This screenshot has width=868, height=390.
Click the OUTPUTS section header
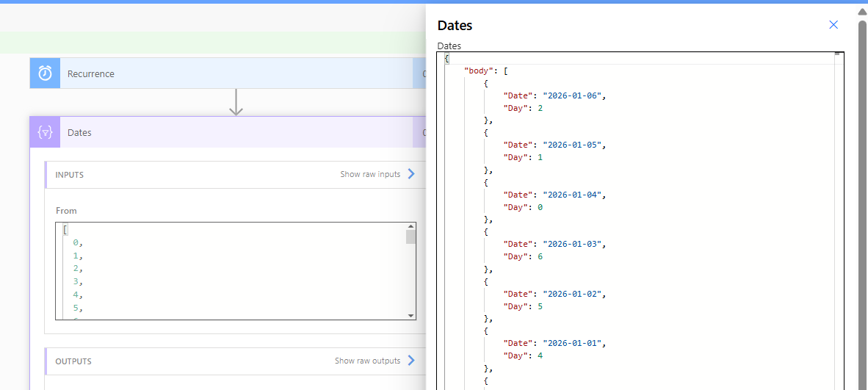(73, 361)
